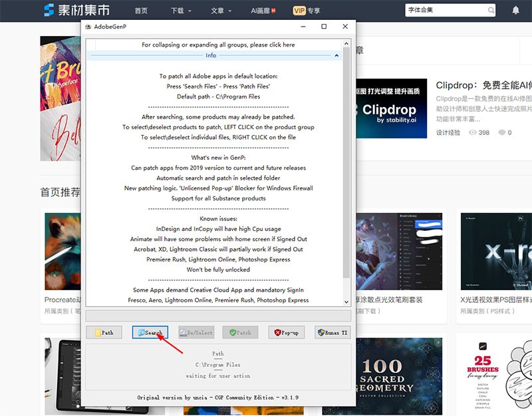Click the info list scroll down arrow
This screenshot has height=416, width=532.
click(346, 302)
